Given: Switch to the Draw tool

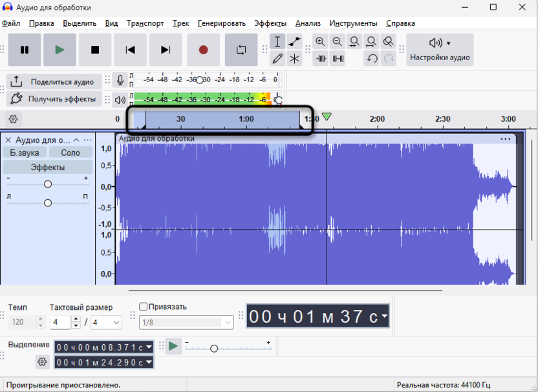Looking at the screenshot, I should pos(277,58).
